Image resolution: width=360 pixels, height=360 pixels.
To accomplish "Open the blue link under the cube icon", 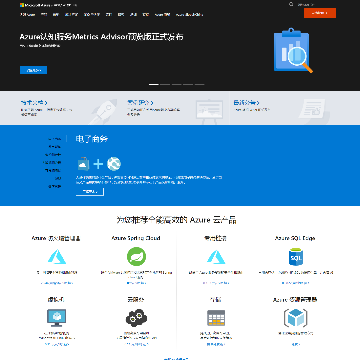I will coord(295,344).
